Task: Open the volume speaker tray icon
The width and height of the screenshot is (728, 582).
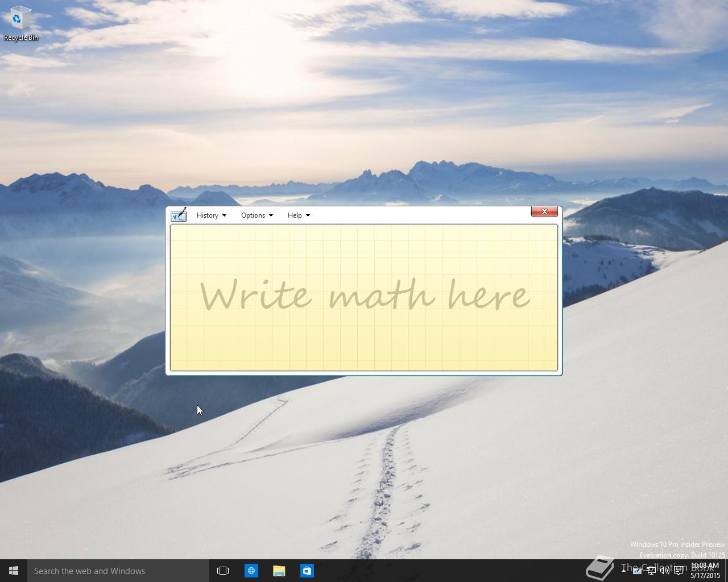Action: click(664, 571)
